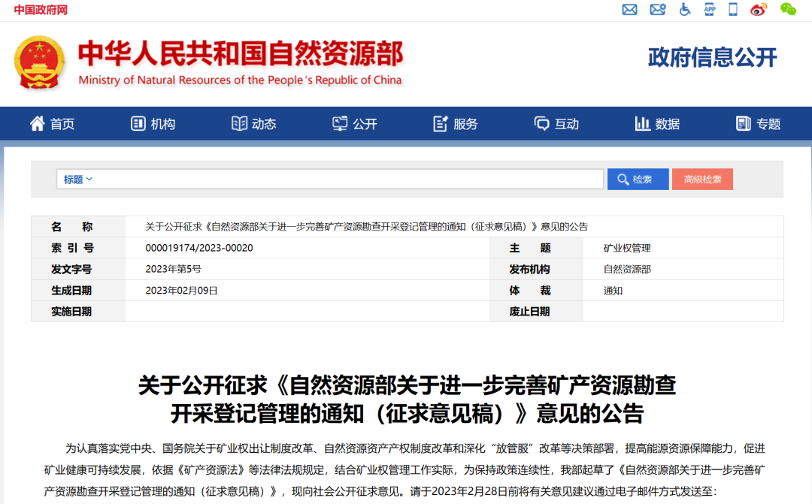Image resolution: width=812 pixels, height=504 pixels.
Task: Click inside the search input field
Action: click(338, 179)
